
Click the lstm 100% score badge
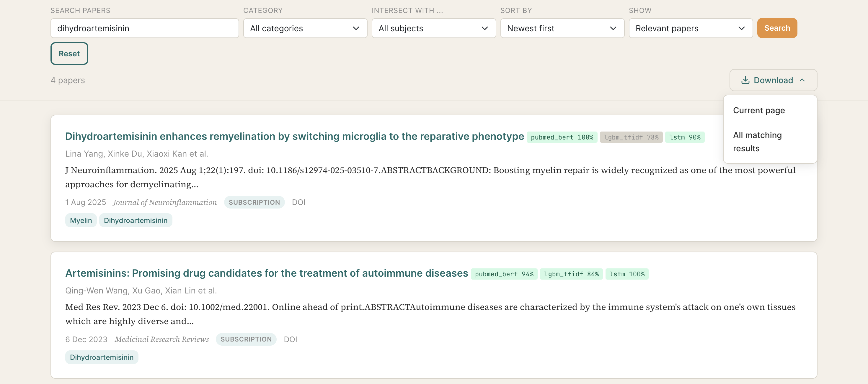point(627,274)
